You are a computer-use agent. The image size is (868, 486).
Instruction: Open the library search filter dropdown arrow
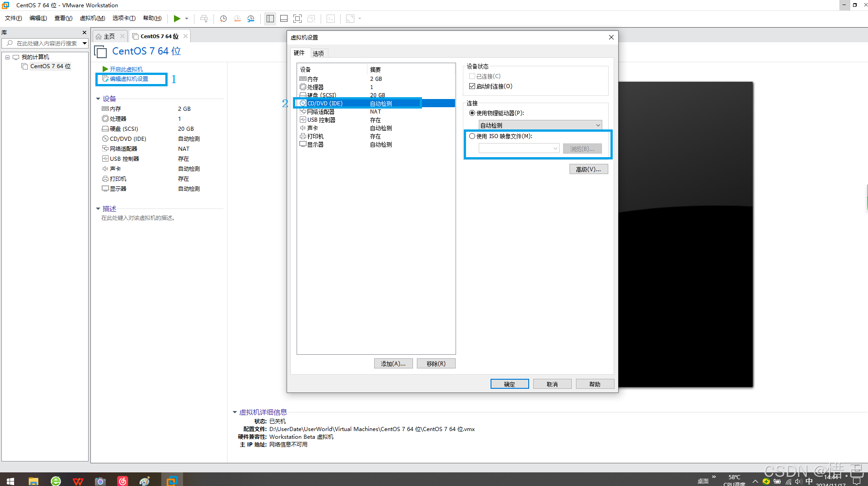click(x=84, y=44)
